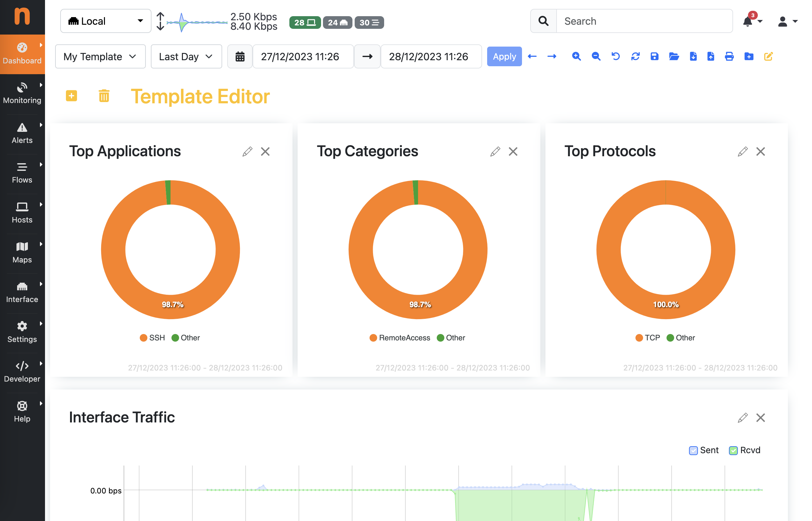Image resolution: width=812 pixels, height=521 pixels.
Task: Upload a template file
Action: pyautogui.click(x=711, y=56)
